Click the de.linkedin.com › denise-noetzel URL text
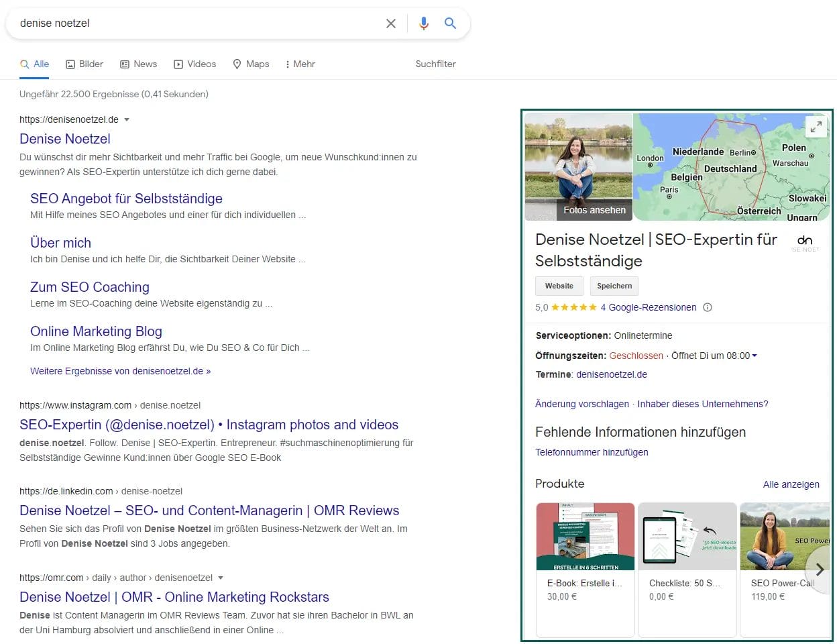837x644 pixels. click(x=101, y=491)
